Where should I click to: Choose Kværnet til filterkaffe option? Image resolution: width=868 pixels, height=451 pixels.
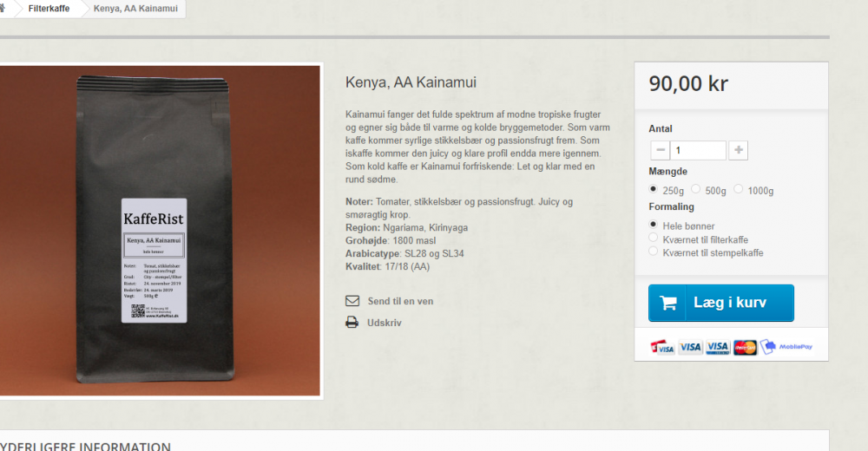point(654,238)
